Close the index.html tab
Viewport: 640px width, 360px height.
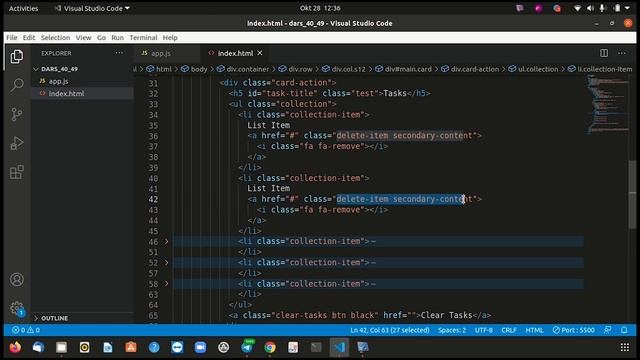click(260, 53)
